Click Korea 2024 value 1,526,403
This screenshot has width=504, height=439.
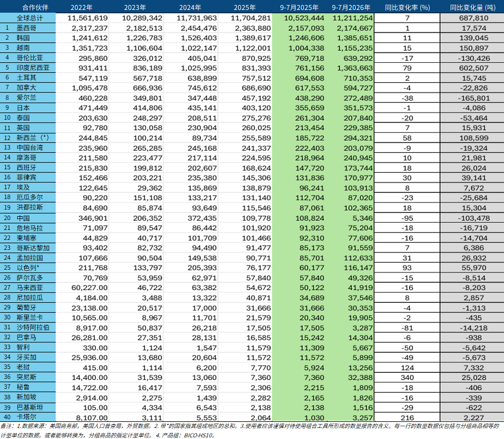(x=199, y=38)
